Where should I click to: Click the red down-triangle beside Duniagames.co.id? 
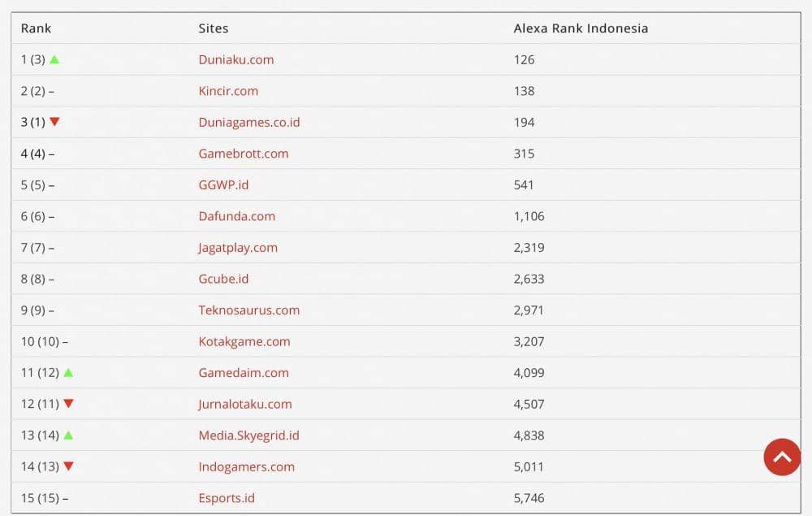[x=55, y=122]
